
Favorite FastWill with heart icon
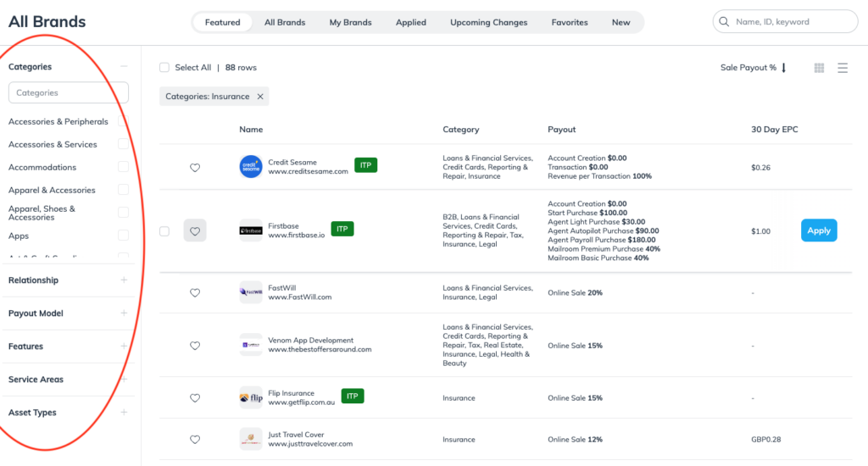(x=195, y=293)
